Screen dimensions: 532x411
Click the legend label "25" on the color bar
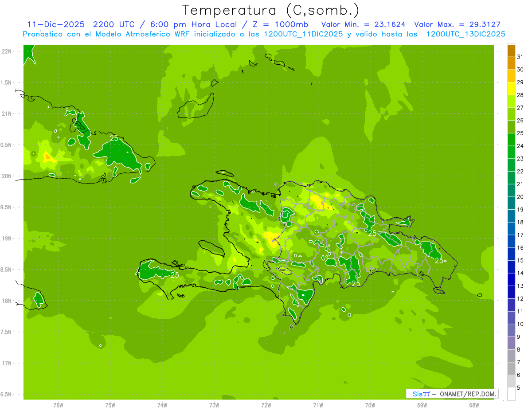[x=520, y=133]
